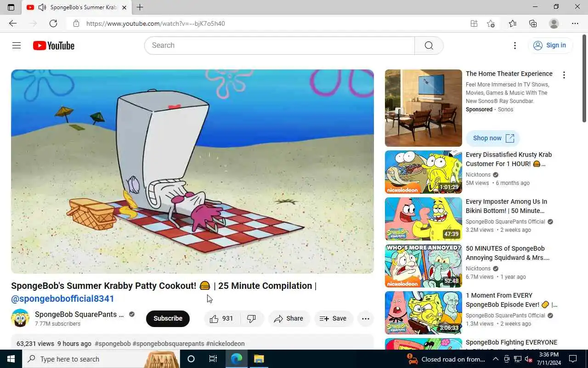
Task: Refresh the page
Action: pyautogui.click(x=53, y=23)
